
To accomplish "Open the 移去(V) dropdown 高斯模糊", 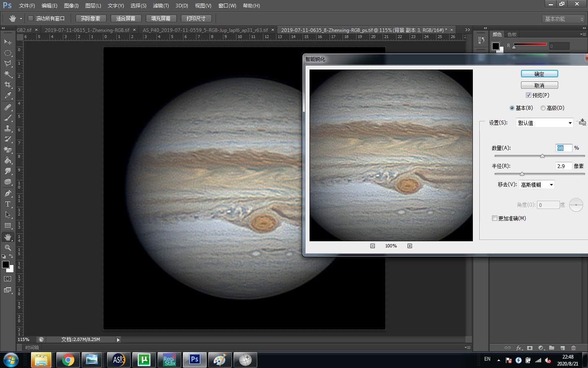I will point(537,185).
